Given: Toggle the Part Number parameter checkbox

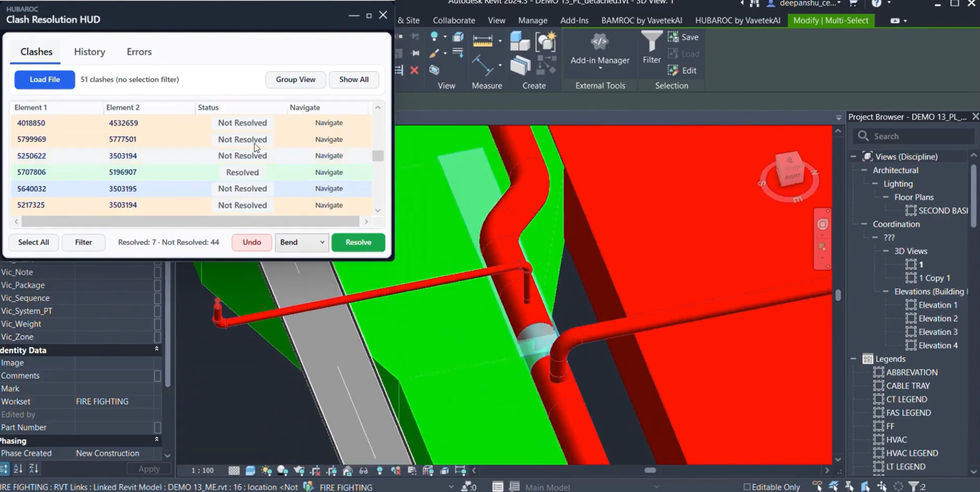Looking at the screenshot, I should tap(157, 427).
